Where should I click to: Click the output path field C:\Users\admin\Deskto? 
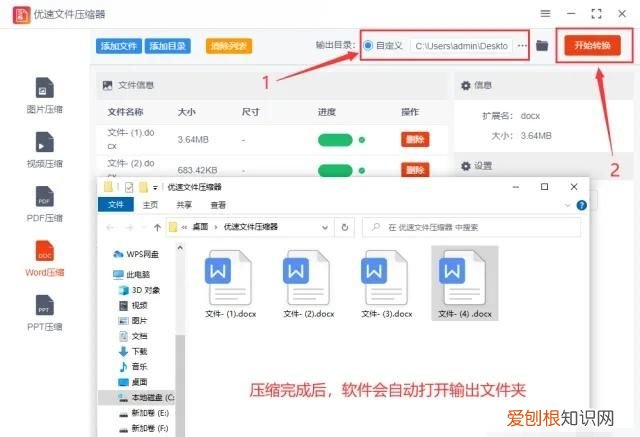pos(462,46)
